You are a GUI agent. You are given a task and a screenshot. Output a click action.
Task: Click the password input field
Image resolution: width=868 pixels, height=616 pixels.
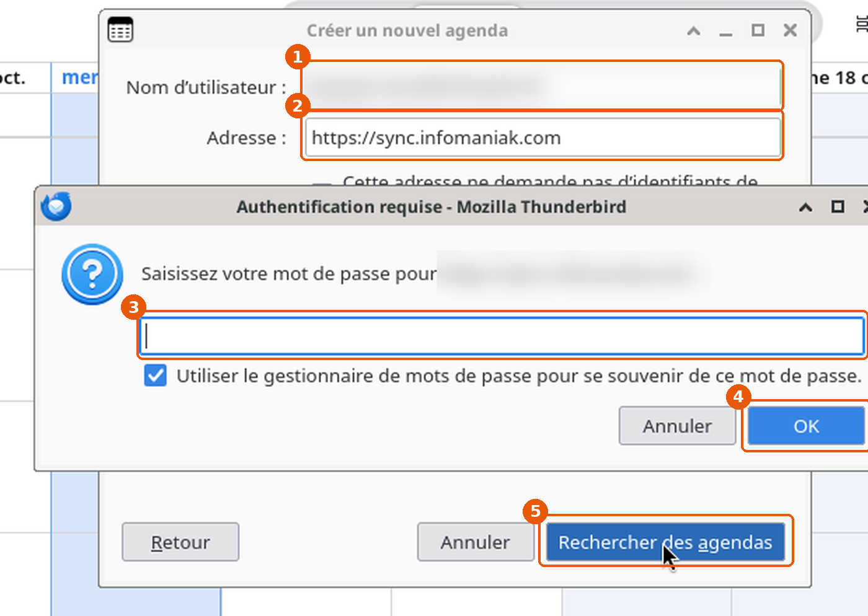point(502,337)
